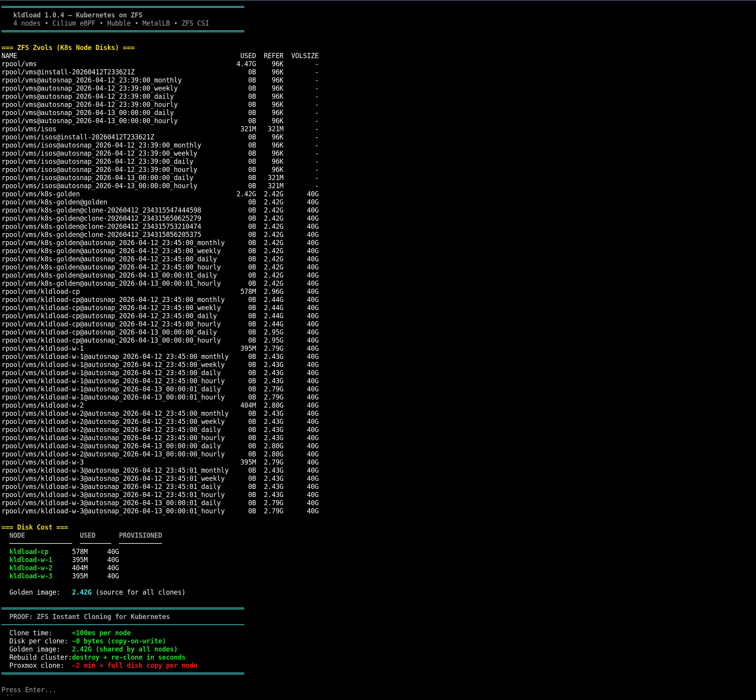The width and height of the screenshot is (756, 700).
Task: Select the rpool/vms/isos dataset row
Action: point(160,129)
